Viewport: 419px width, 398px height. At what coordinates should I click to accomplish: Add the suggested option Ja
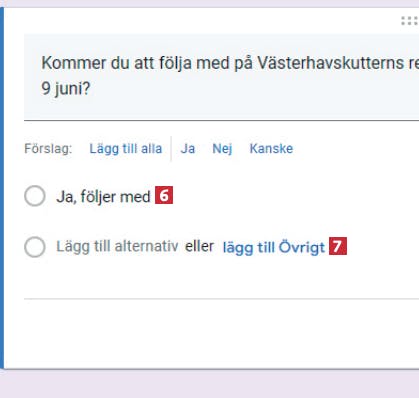coord(188,148)
